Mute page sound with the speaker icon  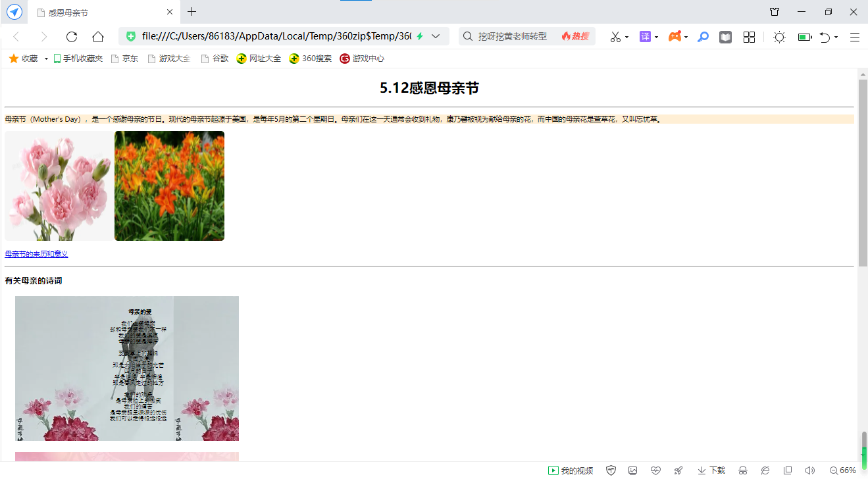[810, 470]
